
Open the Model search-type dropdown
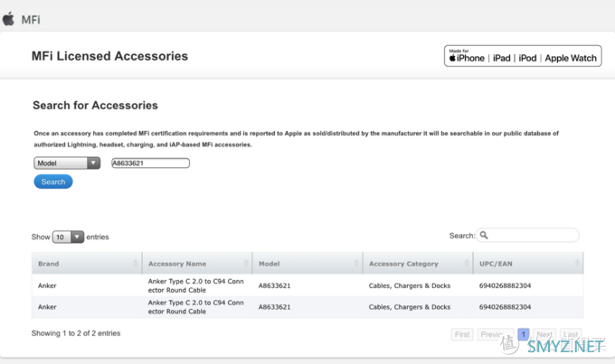67,163
